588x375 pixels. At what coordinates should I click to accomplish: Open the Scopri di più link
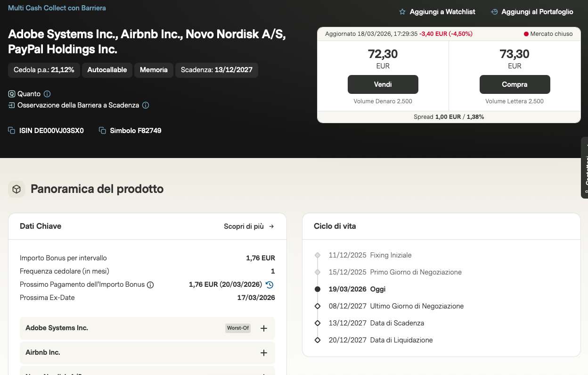[x=249, y=226]
